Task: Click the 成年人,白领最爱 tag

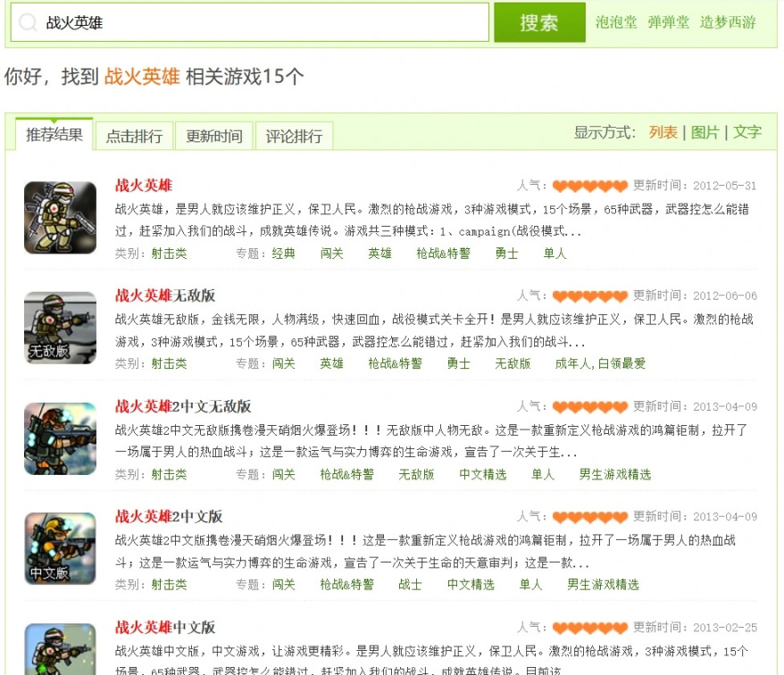Action: point(600,363)
